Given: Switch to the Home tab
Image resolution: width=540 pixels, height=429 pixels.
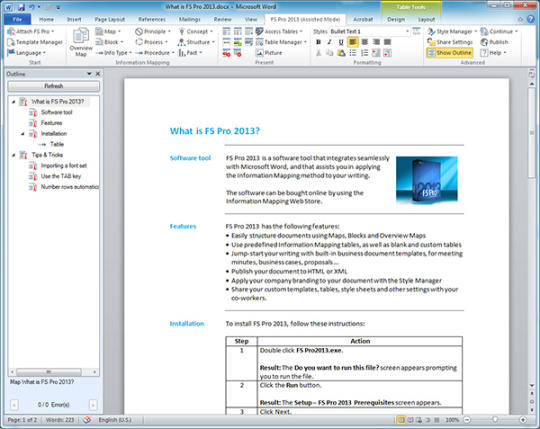Looking at the screenshot, I should point(46,19).
